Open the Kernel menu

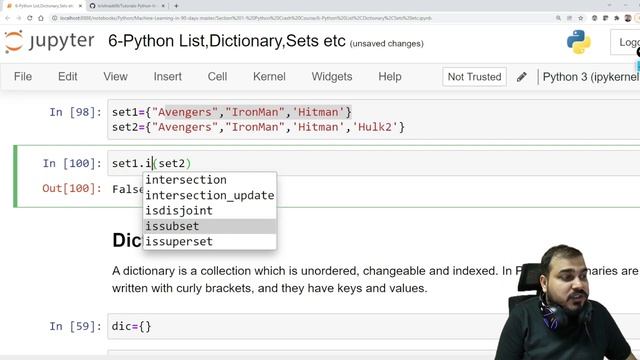point(269,77)
